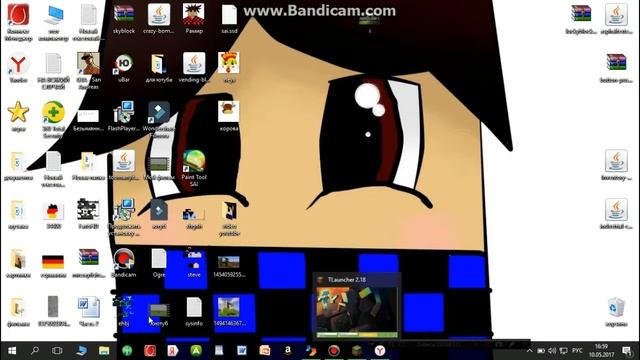
Task: Open the uBar desktop shortcut
Action: click(124, 68)
